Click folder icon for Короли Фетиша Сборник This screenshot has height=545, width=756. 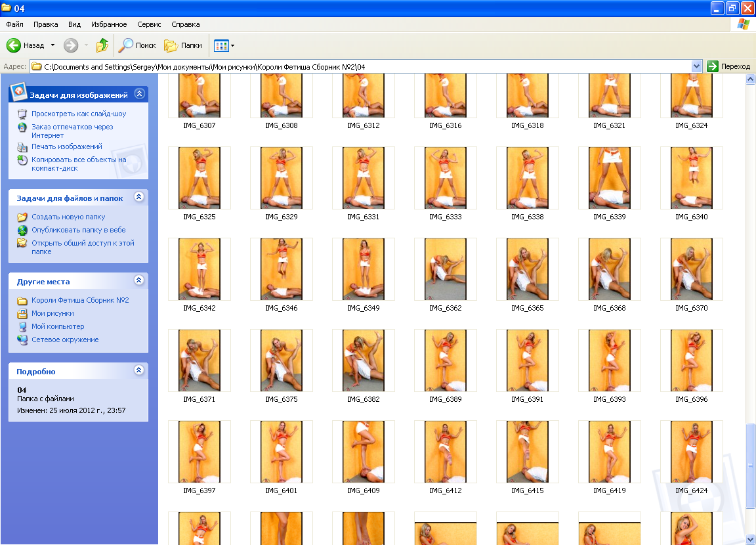[22, 301]
